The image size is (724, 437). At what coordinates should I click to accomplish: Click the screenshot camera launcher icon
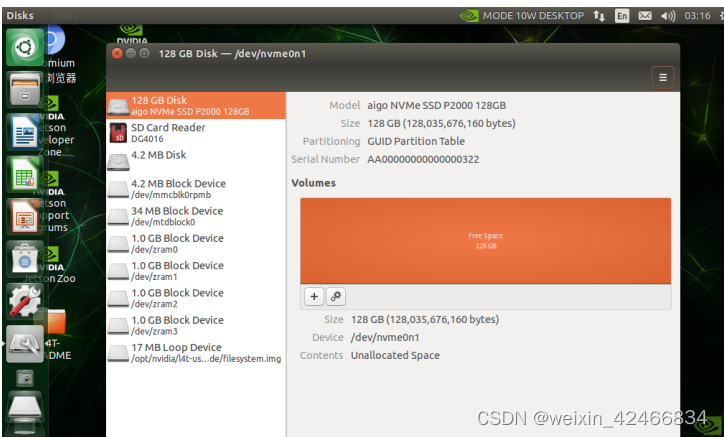click(x=25, y=379)
